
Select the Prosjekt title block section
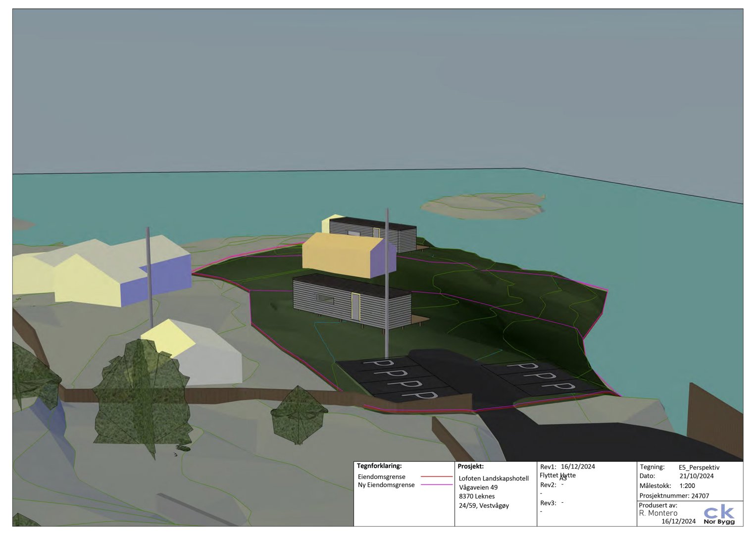[x=470, y=466]
